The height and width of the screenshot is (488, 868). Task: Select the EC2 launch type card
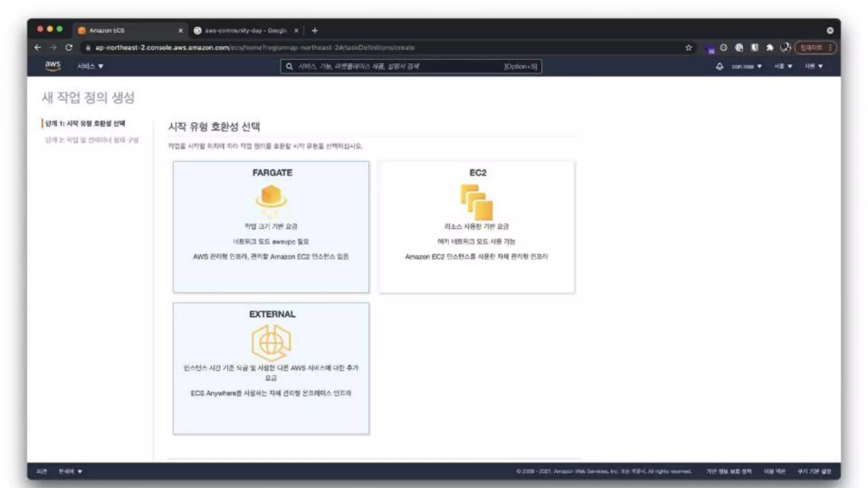coord(476,227)
